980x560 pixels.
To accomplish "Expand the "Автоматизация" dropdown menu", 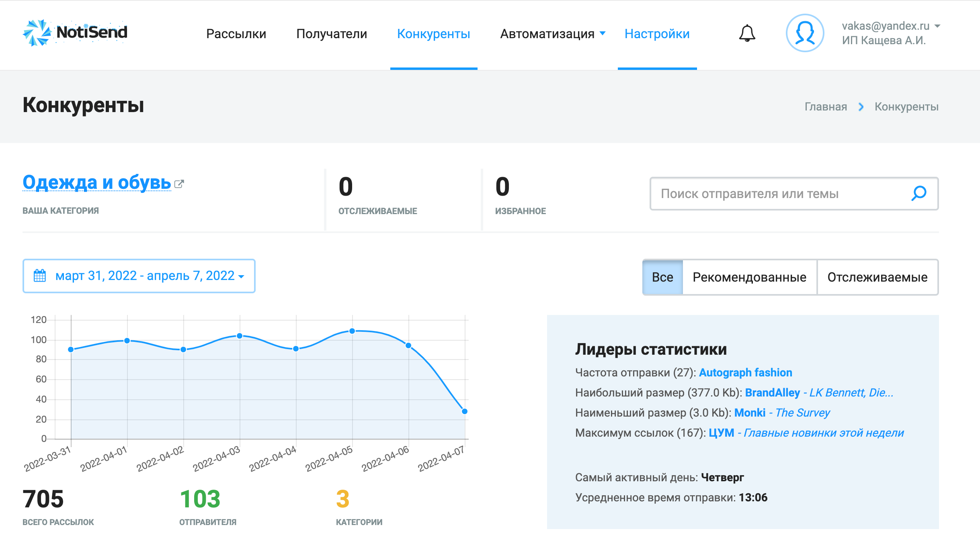I will [x=552, y=34].
